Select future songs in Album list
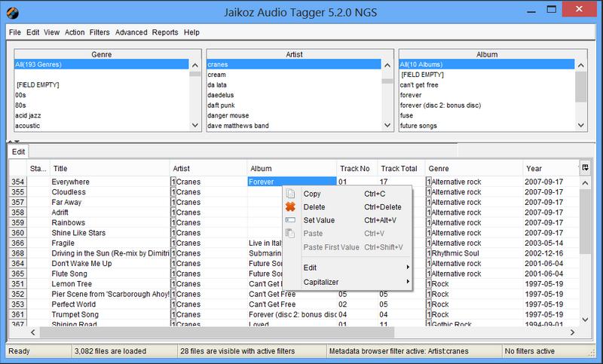Viewport: 603px width, 364px height. 486,125
